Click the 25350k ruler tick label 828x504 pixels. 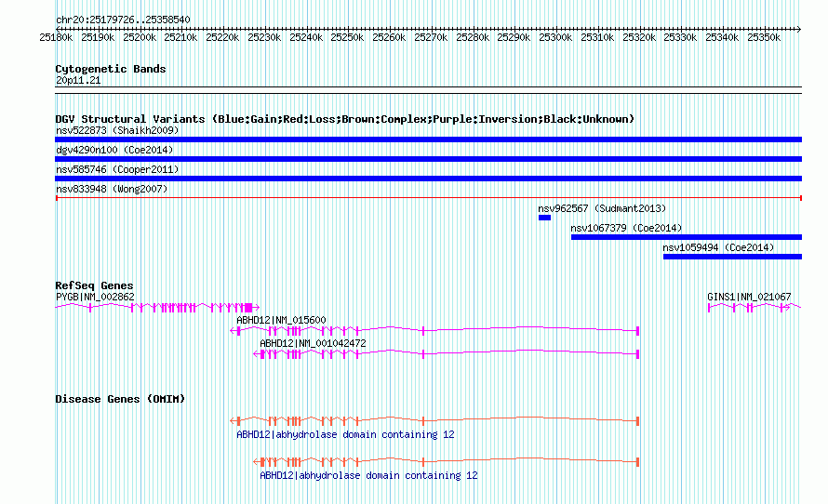click(x=764, y=37)
